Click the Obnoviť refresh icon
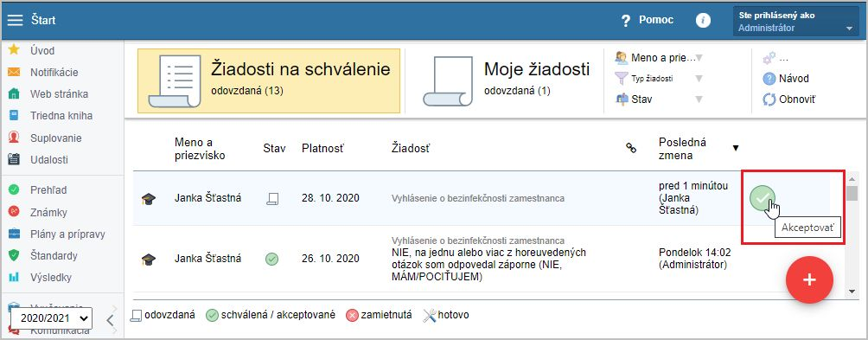 pyautogui.click(x=769, y=100)
